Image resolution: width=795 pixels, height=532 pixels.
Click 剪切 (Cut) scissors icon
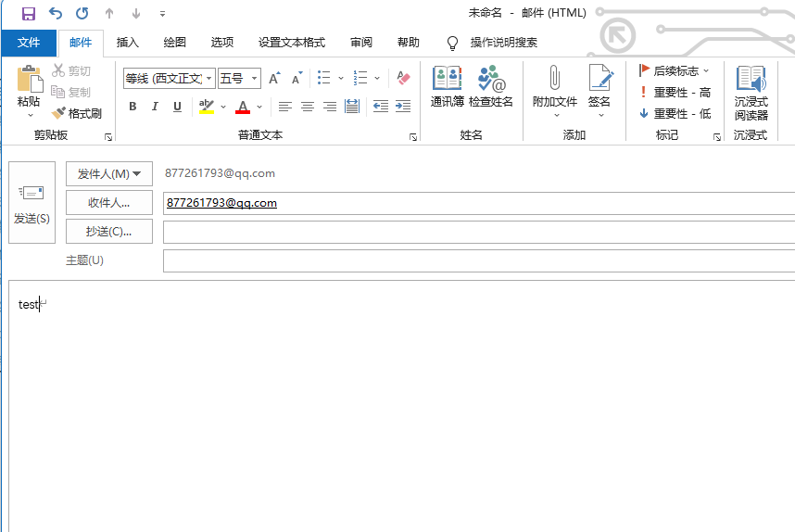tap(71, 71)
